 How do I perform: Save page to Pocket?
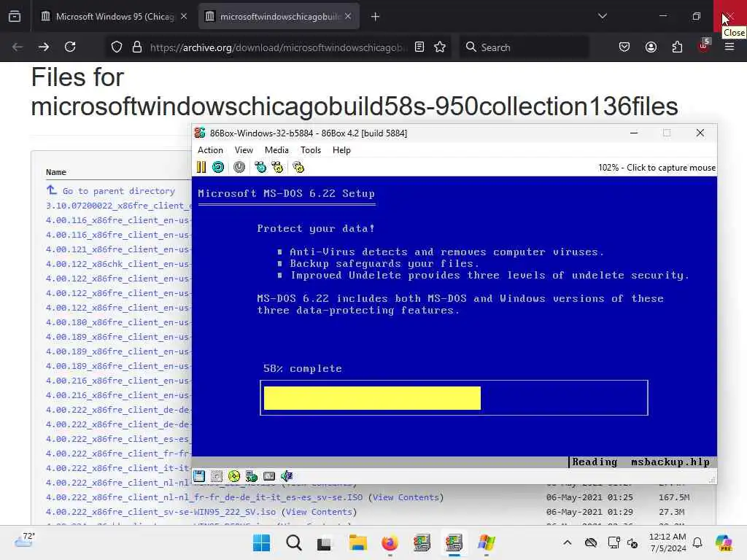coord(624,47)
